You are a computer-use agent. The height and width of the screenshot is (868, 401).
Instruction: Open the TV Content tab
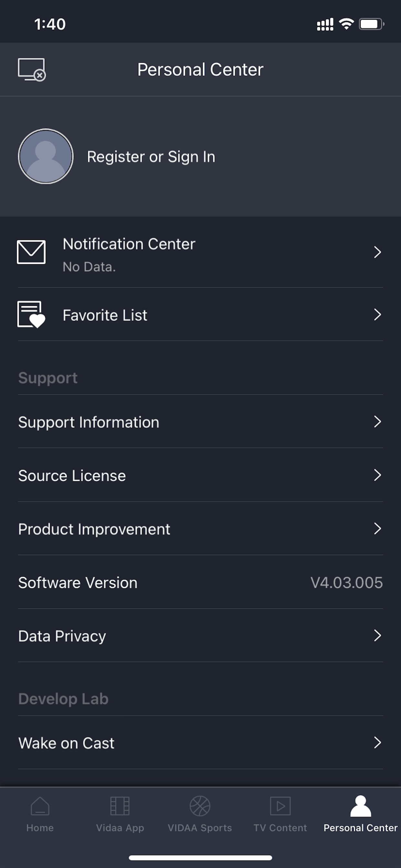tap(280, 813)
